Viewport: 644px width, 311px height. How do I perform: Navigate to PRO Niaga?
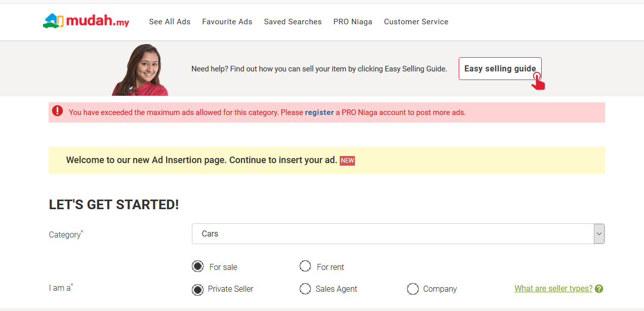click(352, 22)
